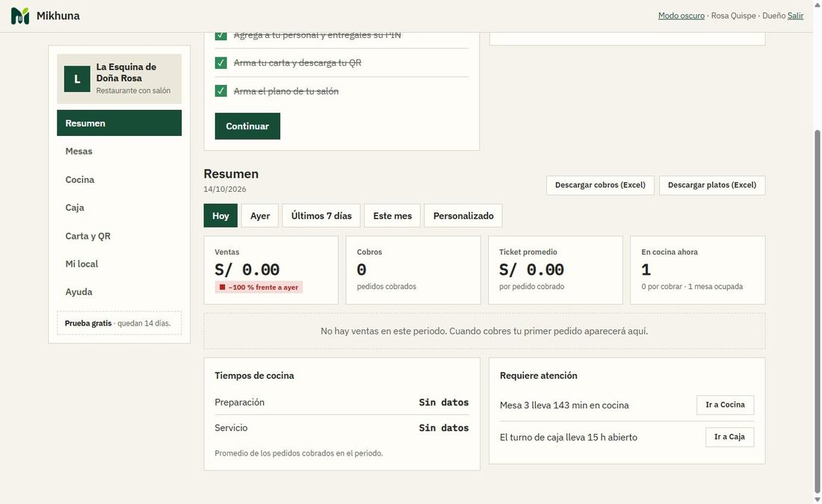Click Descargar platos (Excel)
The height and width of the screenshot is (504, 822).
712,185
